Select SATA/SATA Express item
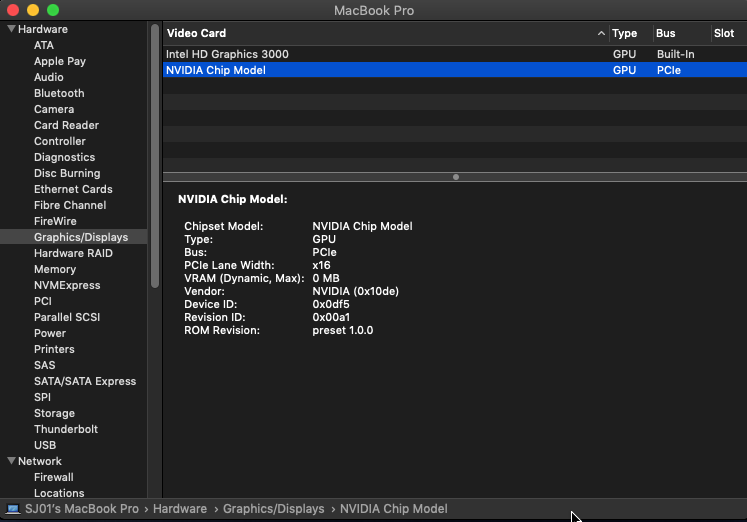 point(85,381)
